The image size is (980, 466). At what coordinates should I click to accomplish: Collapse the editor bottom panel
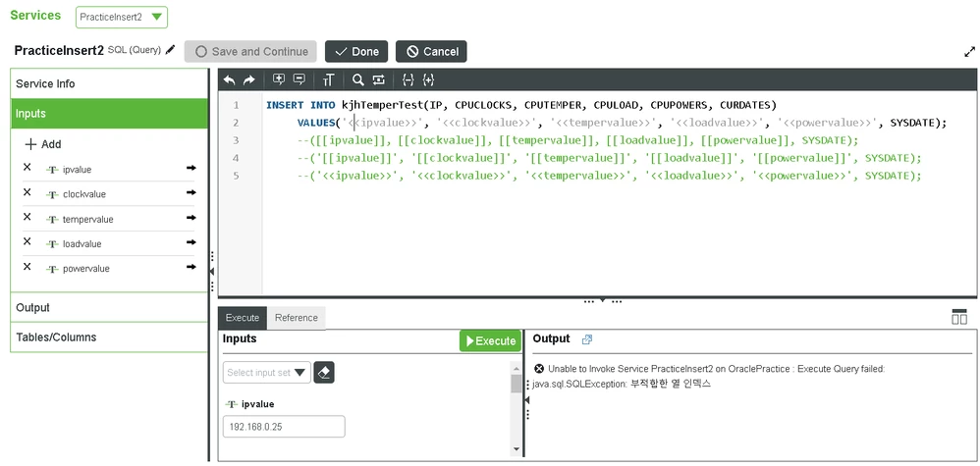603,301
